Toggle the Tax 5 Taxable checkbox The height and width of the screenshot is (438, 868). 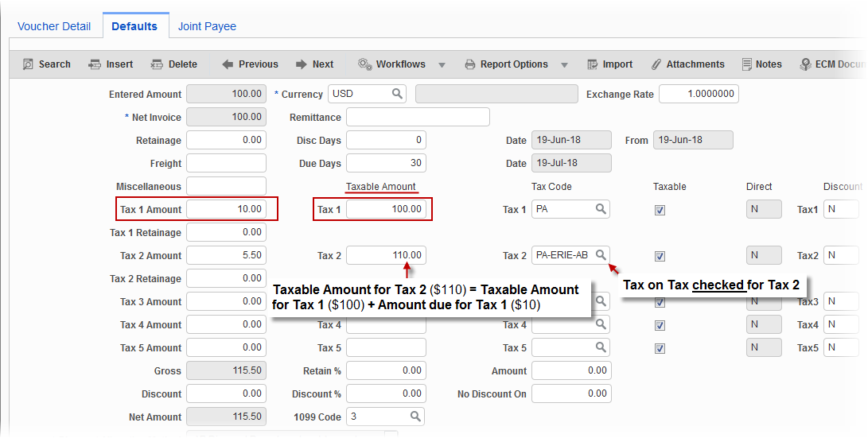tap(660, 348)
